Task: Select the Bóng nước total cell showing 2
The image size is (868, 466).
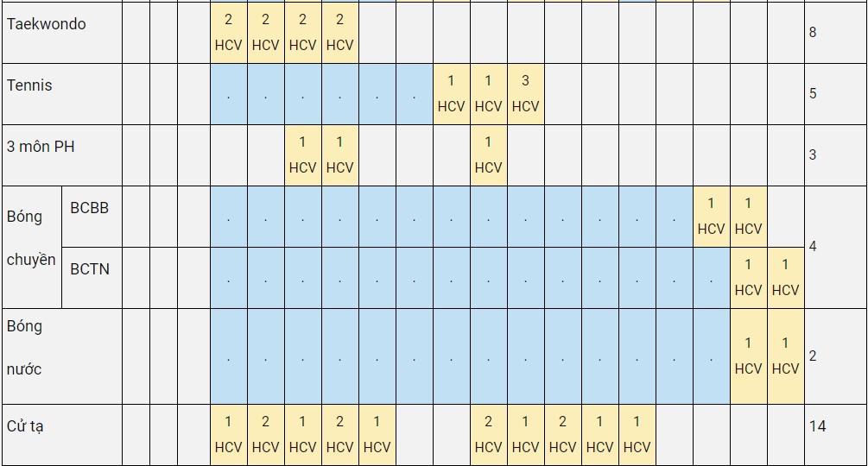Action: click(x=835, y=356)
